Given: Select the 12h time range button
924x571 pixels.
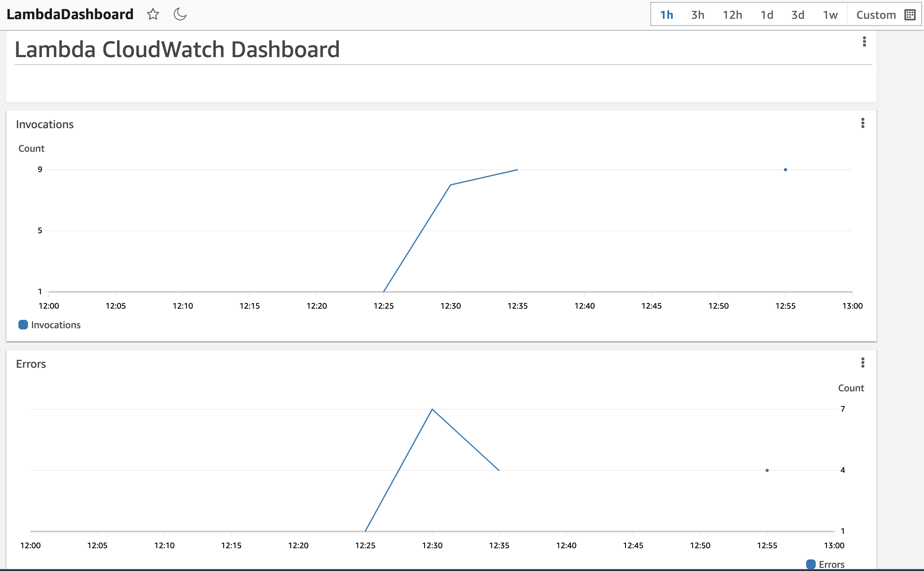Looking at the screenshot, I should (733, 14).
